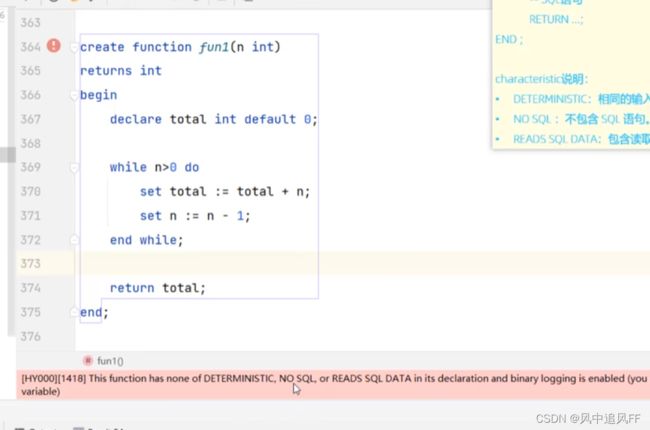The height and width of the screenshot is (430, 650).
Task: Click 'declare total int default 0;' line
Action: 213,119
